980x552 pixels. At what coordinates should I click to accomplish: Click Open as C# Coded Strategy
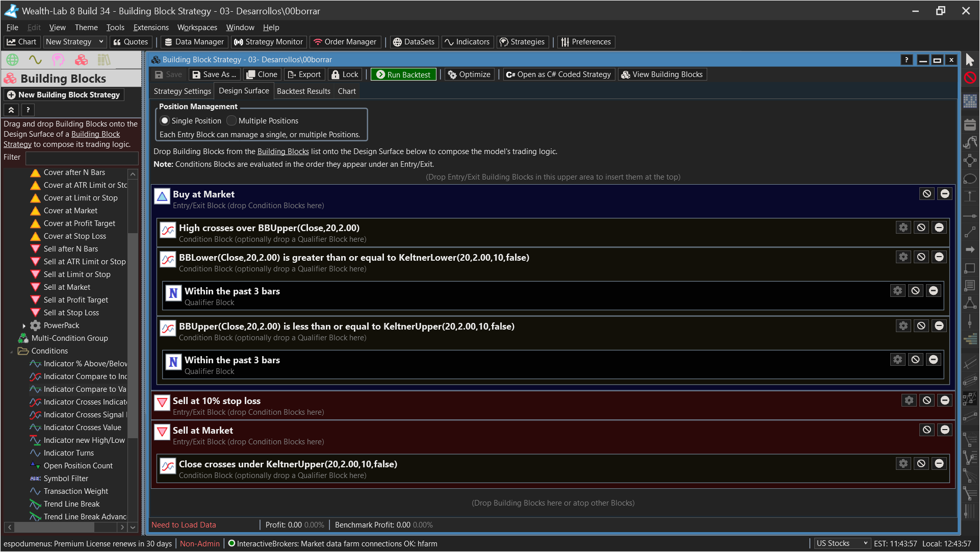tap(558, 74)
